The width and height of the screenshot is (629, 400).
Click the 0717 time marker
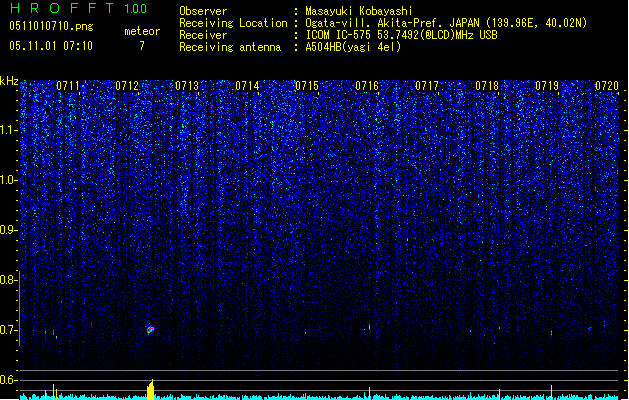(427, 86)
